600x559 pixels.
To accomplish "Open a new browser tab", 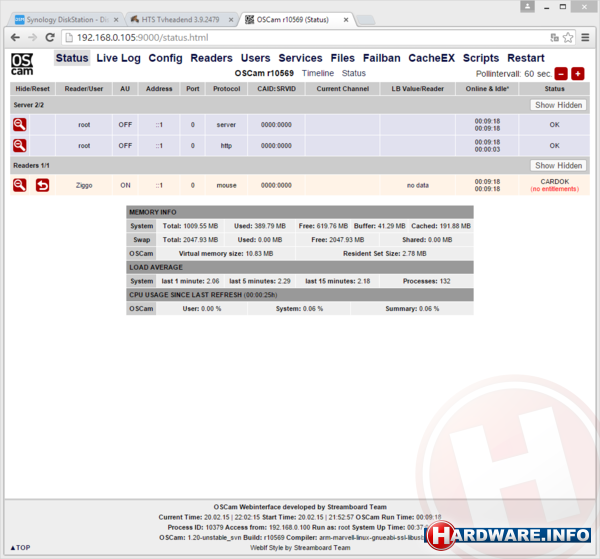I will coord(366,20).
